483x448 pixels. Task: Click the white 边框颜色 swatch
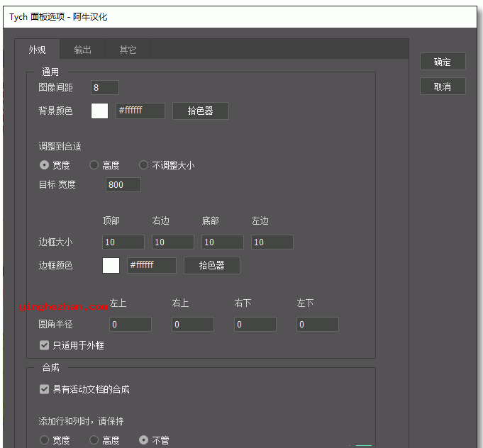111,265
